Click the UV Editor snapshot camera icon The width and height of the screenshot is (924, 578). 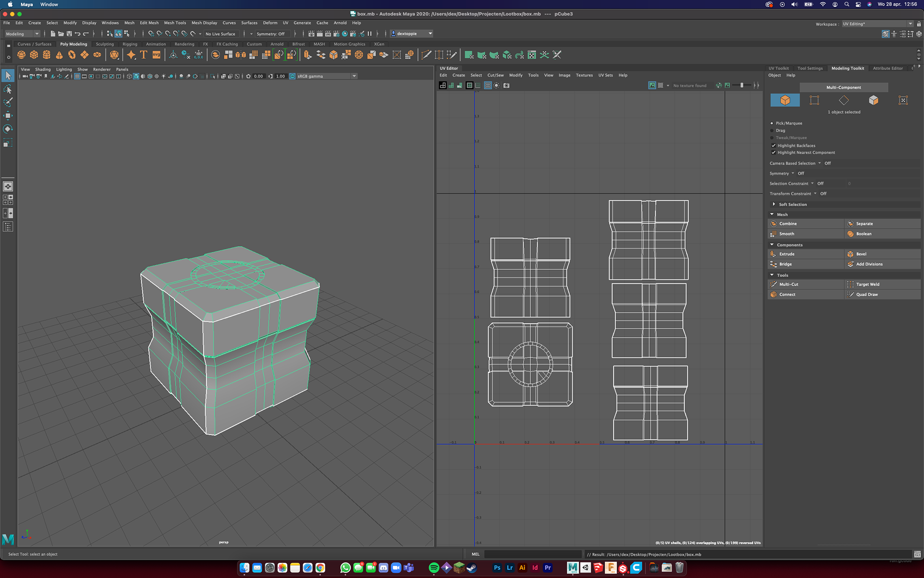(506, 86)
